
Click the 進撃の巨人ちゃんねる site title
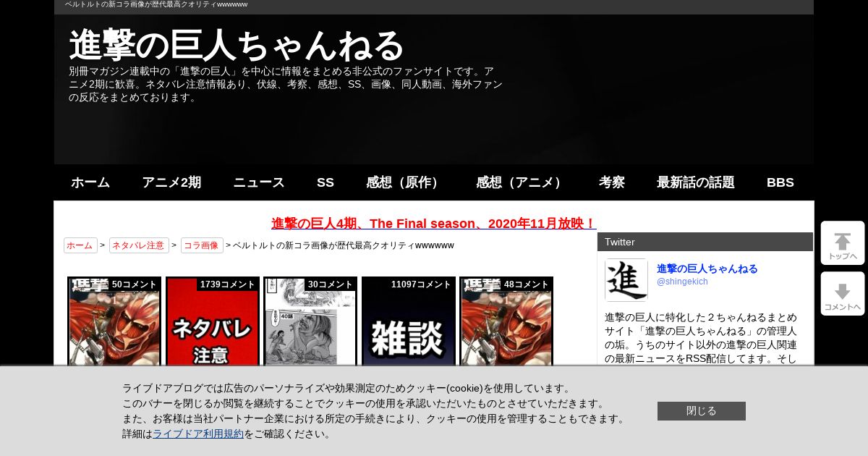click(236, 46)
